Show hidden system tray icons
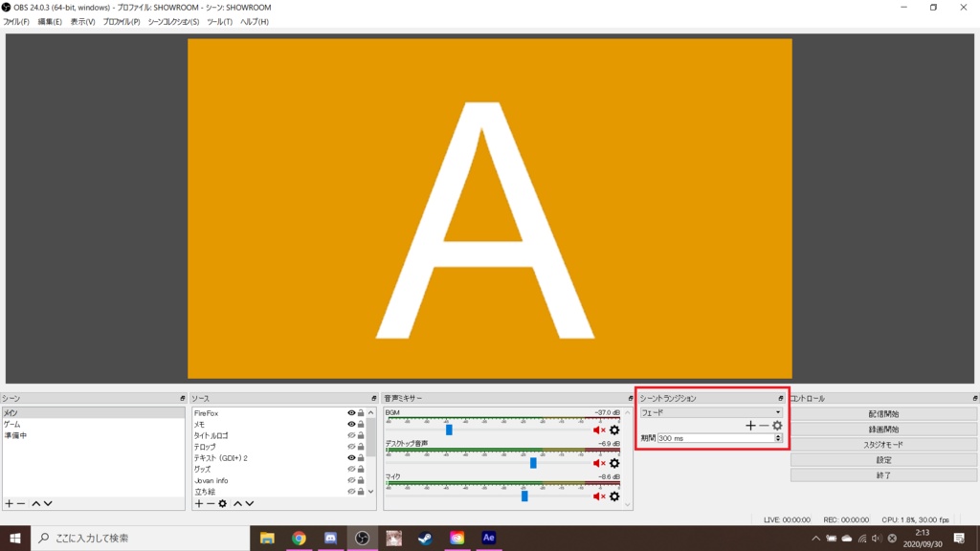The image size is (980, 551). (815, 538)
